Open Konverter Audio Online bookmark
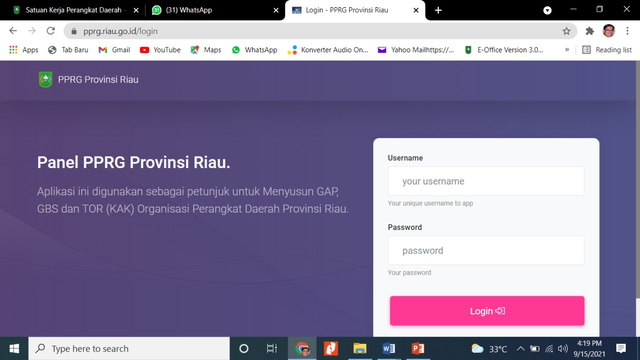 [328, 50]
